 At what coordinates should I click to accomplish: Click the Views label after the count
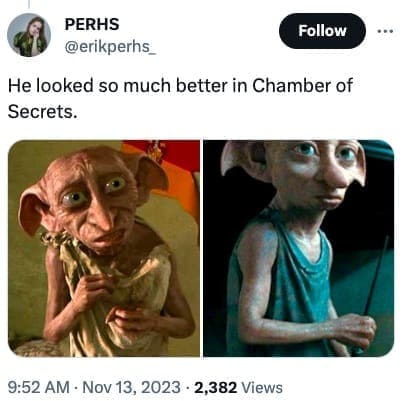[262, 387]
